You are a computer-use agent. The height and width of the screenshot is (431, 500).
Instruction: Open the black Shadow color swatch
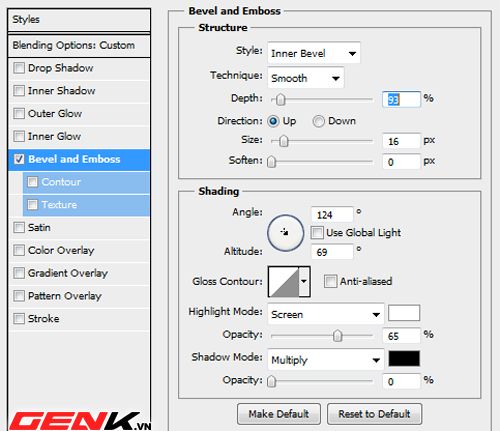404,359
